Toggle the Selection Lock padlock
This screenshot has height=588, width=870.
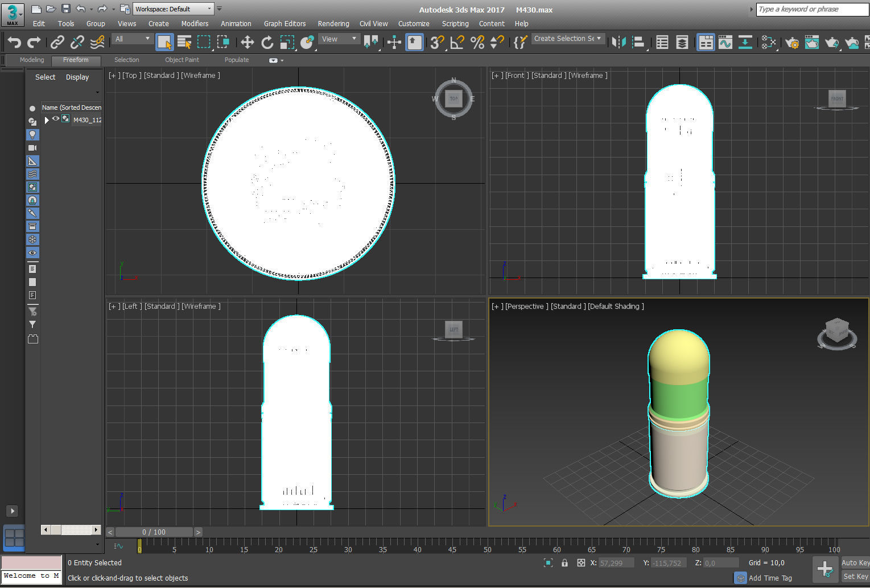pyautogui.click(x=564, y=563)
